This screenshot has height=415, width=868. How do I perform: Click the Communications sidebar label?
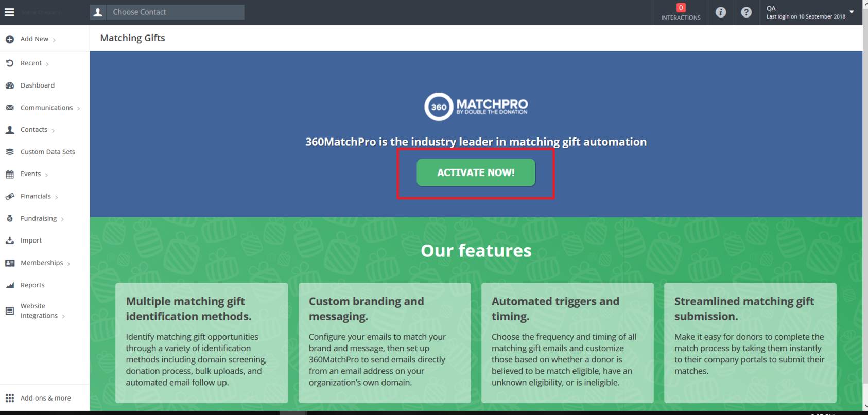pos(46,108)
